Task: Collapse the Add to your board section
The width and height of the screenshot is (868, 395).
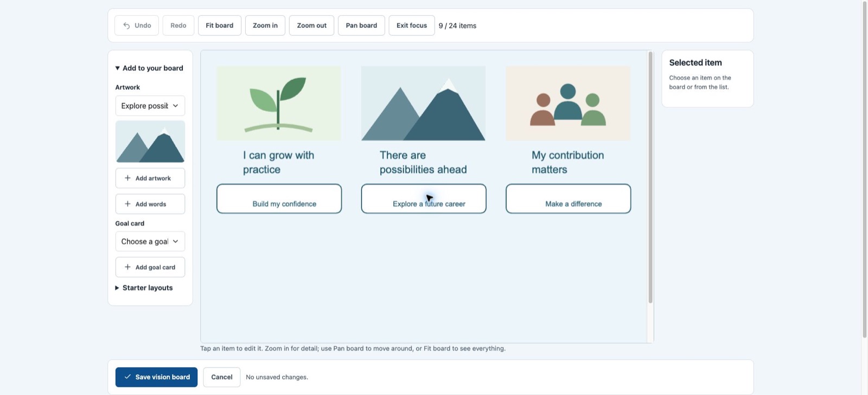Action: pyautogui.click(x=149, y=68)
